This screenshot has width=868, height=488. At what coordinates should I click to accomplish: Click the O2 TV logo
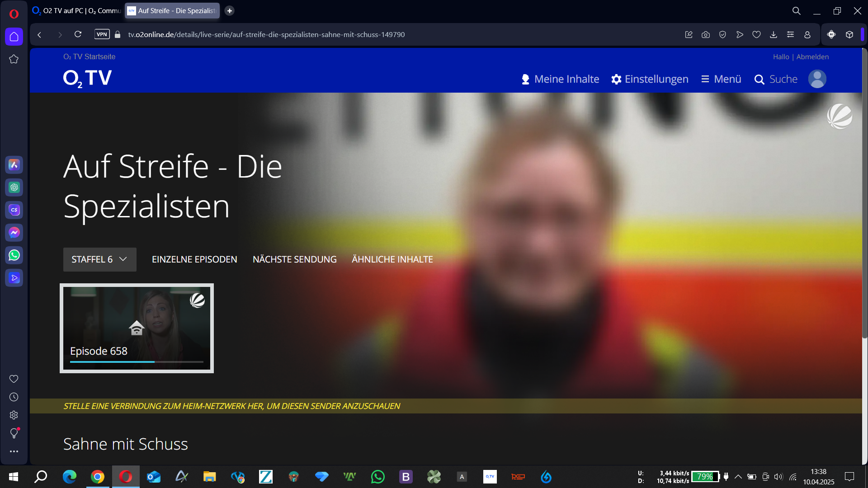click(x=87, y=78)
